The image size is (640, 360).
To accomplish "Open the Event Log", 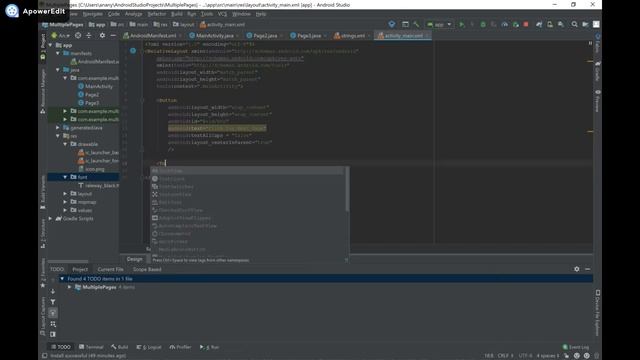I will point(576,347).
